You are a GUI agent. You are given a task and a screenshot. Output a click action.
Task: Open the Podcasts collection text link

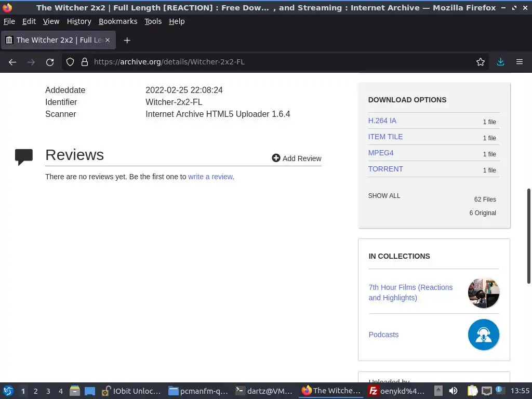(x=383, y=335)
